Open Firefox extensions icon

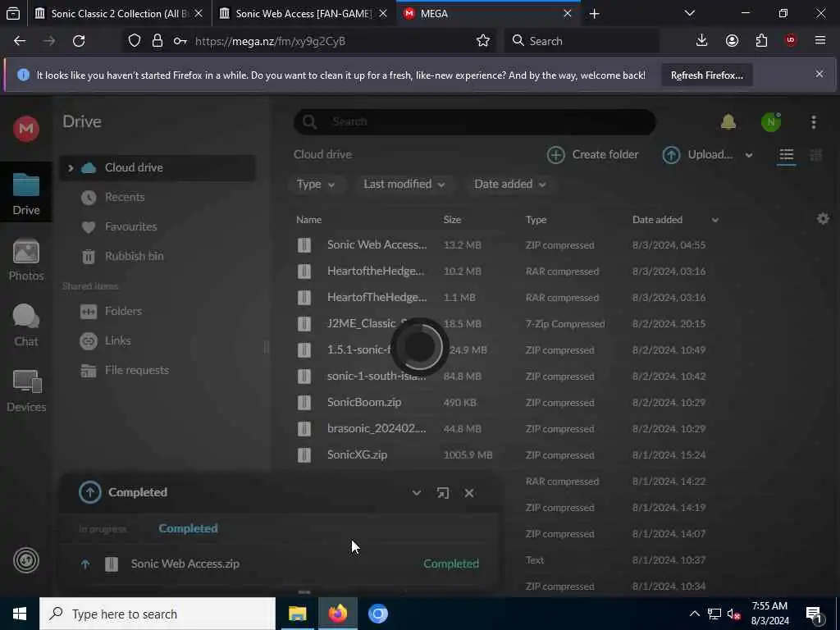click(x=761, y=41)
